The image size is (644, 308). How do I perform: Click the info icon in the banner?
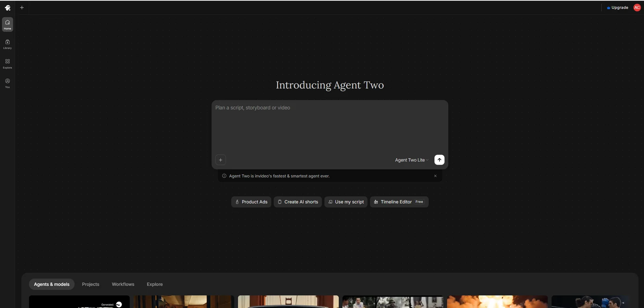tap(224, 176)
